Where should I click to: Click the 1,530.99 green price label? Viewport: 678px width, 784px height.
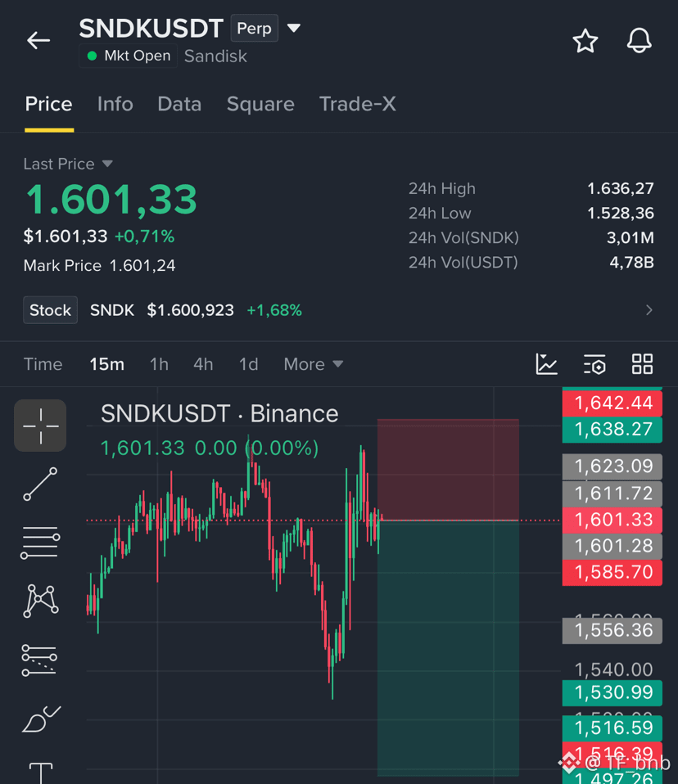[612, 693]
